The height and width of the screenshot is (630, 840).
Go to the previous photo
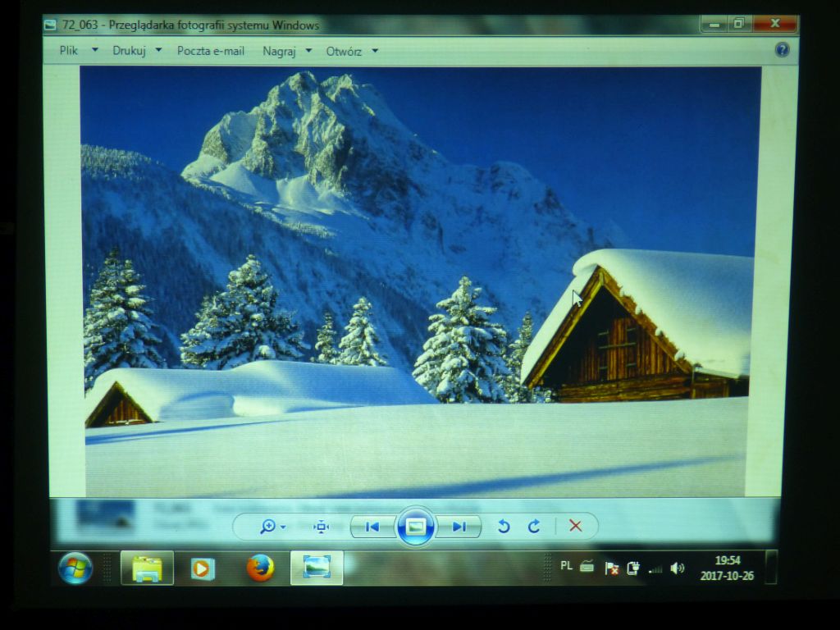(372, 527)
